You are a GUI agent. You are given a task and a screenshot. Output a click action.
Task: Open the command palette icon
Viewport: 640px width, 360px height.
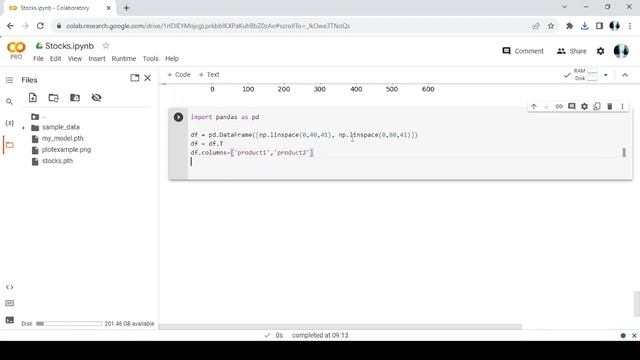(9, 303)
